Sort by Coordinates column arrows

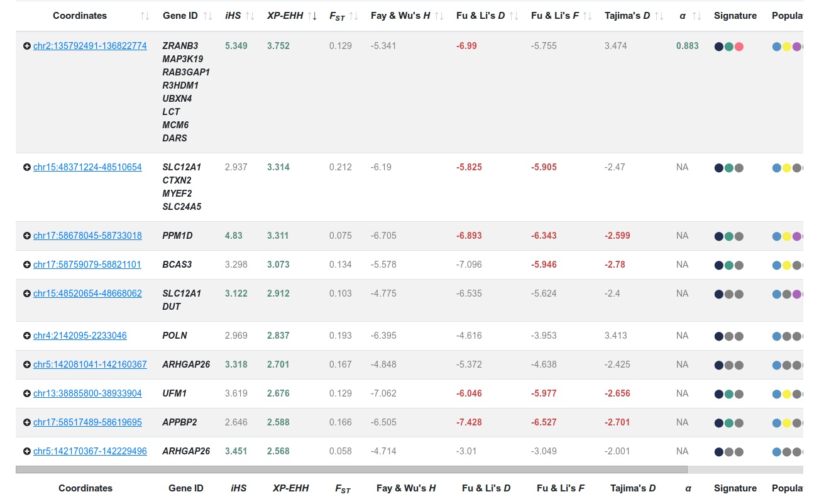(x=145, y=16)
